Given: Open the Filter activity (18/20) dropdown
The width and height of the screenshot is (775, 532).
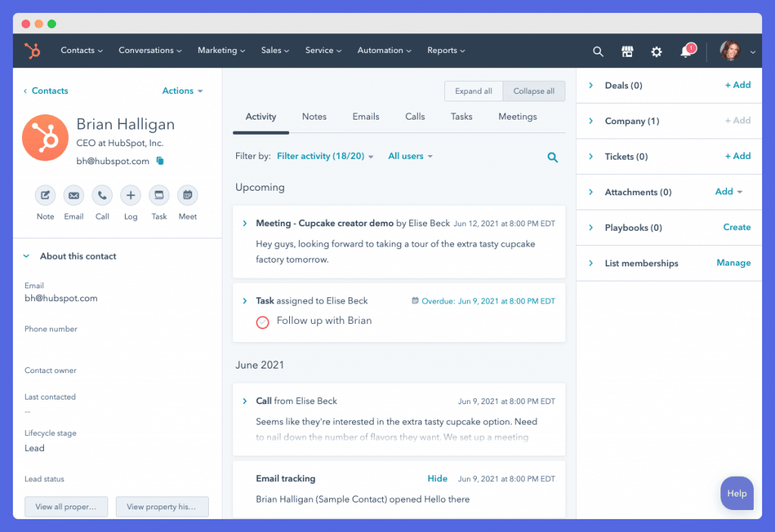Looking at the screenshot, I should [325, 156].
